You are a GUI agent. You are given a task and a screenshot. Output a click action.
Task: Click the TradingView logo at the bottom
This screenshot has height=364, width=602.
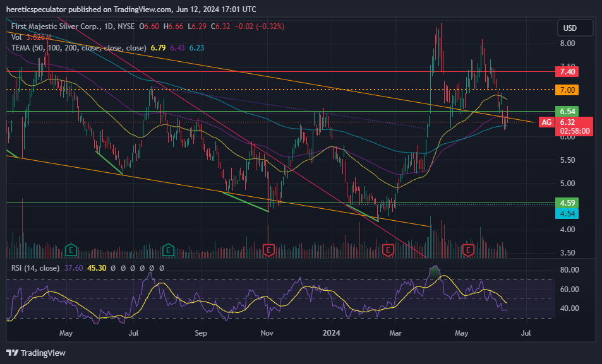(x=36, y=353)
